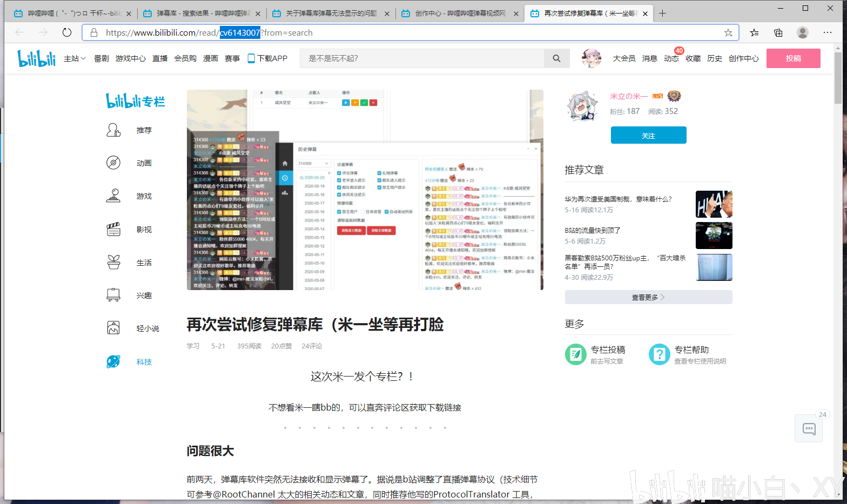Open 动画 category icon in sidebar
Image resolution: width=847 pixels, height=504 pixels.
pos(113,163)
